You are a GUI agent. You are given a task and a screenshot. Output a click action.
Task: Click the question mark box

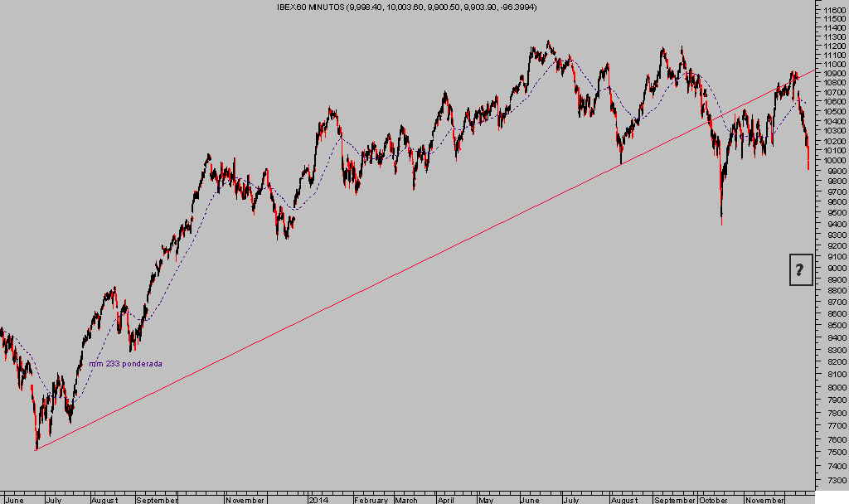800,270
